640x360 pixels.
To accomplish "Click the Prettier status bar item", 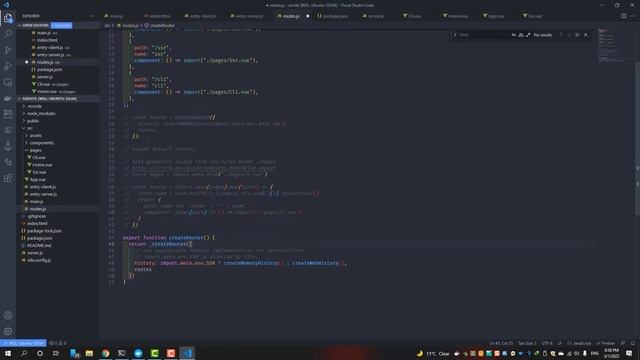I will 606,343.
